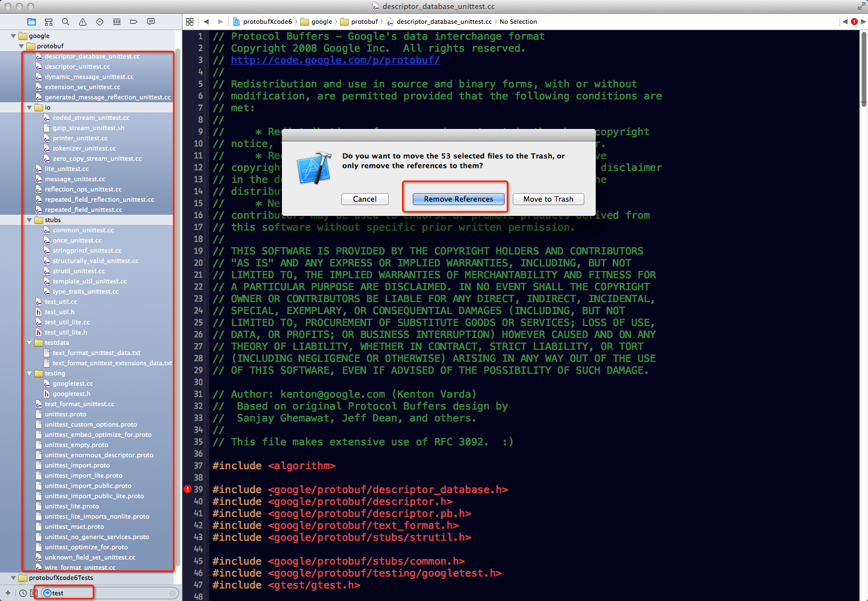The image size is (868, 601).
Task: Toggle source-control status filter
Action: click(34, 593)
